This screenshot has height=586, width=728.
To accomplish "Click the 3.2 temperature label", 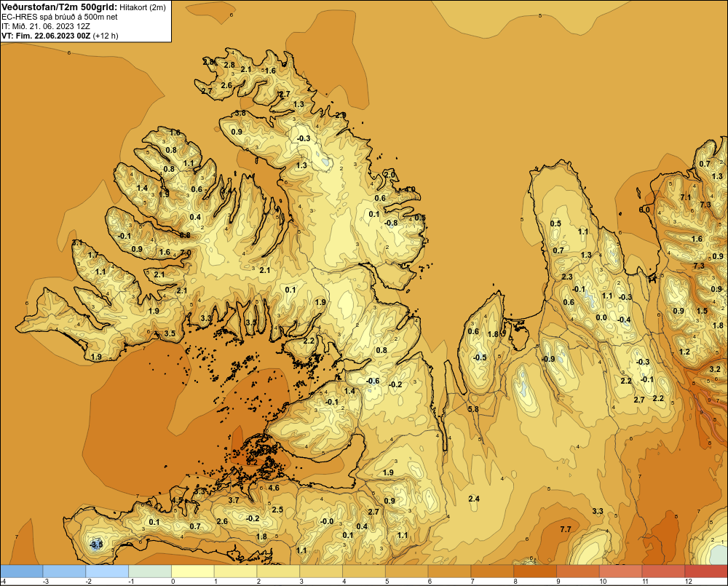I will (716, 370).
